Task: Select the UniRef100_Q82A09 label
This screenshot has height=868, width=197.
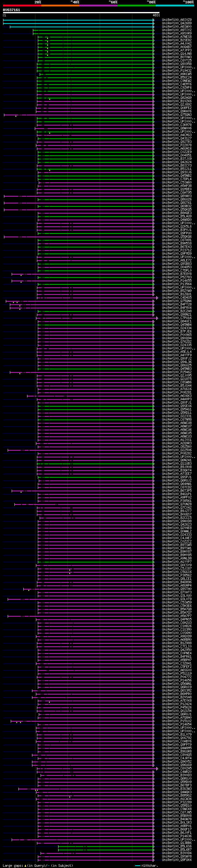Action: 177,98
